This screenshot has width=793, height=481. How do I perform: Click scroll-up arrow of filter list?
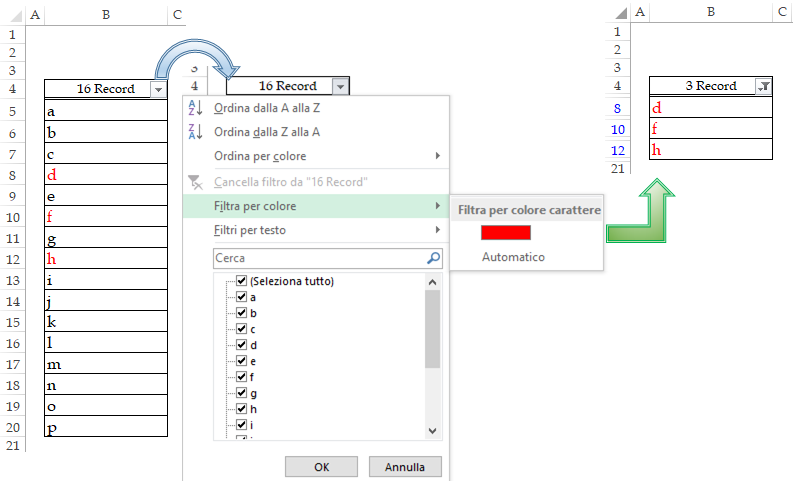click(x=432, y=282)
